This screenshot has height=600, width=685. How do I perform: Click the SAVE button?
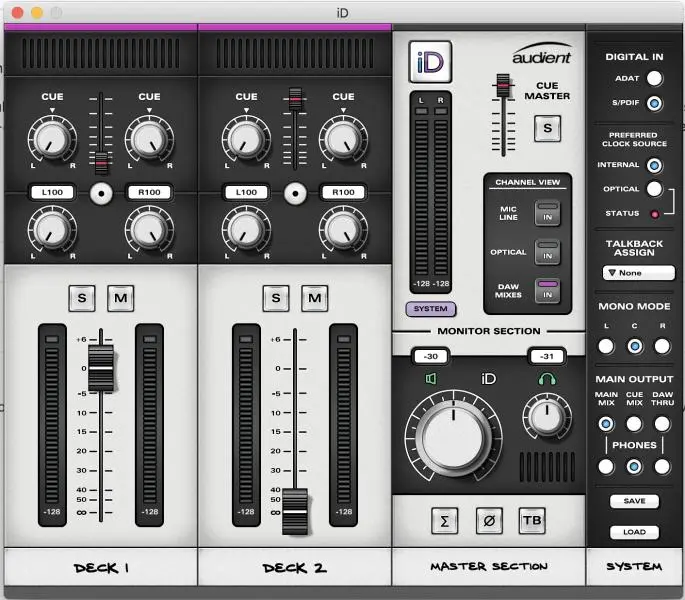(634, 501)
